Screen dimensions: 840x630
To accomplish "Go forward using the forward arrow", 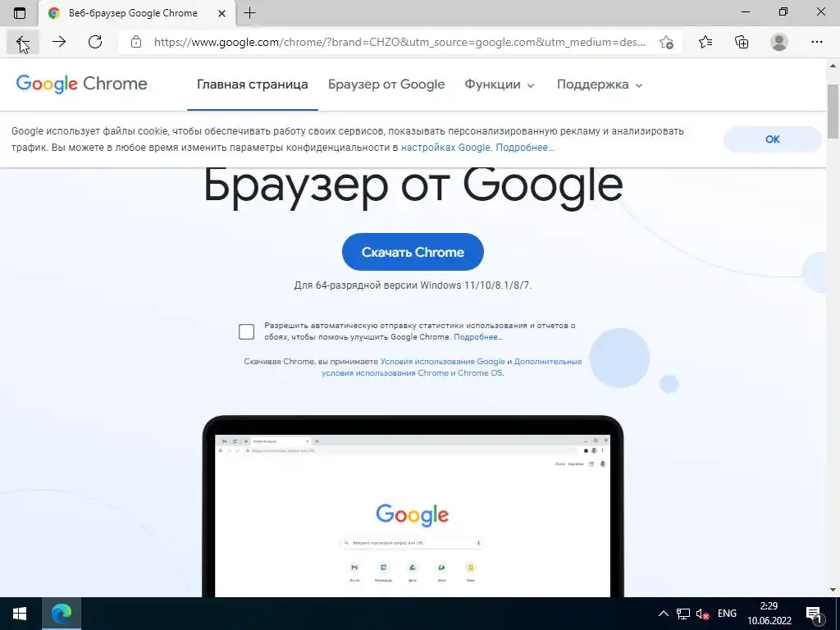I will (59, 42).
